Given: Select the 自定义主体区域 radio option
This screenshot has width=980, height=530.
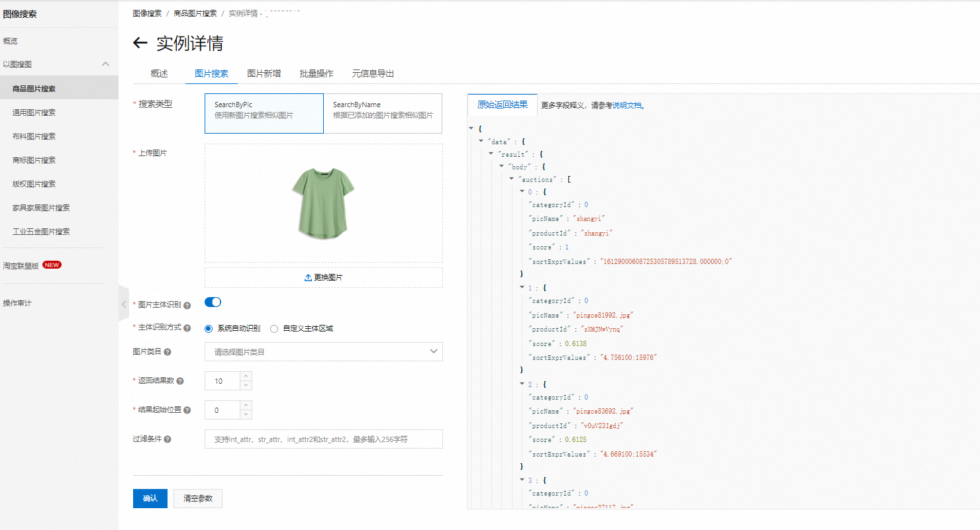Looking at the screenshot, I should [274, 328].
